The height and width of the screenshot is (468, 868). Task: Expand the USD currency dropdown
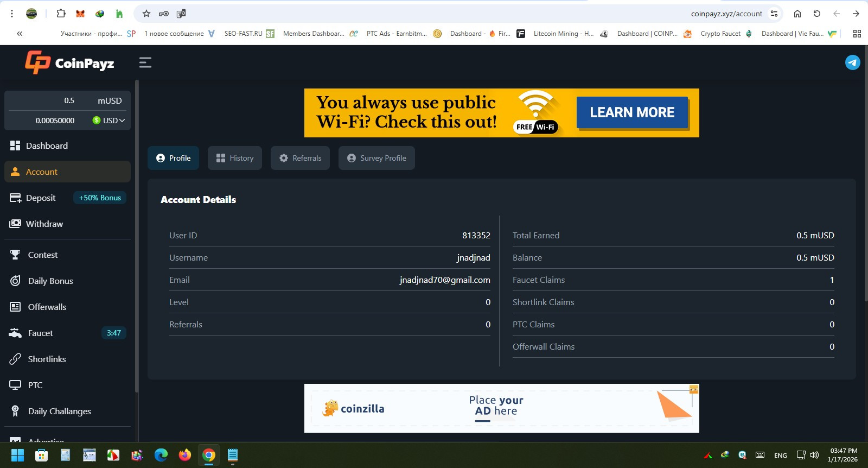point(109,121)
